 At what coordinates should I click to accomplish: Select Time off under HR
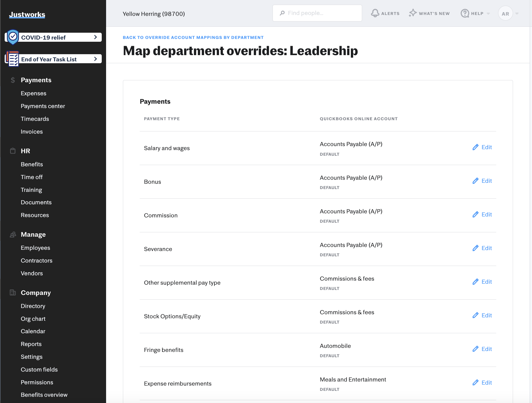coord(32,177)
